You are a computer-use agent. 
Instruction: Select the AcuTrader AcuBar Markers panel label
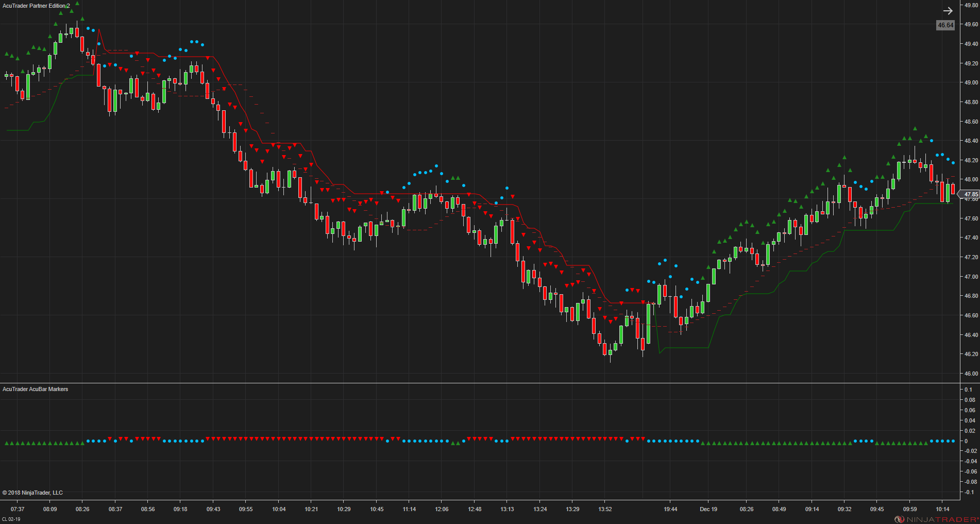[x=35, y=389]
